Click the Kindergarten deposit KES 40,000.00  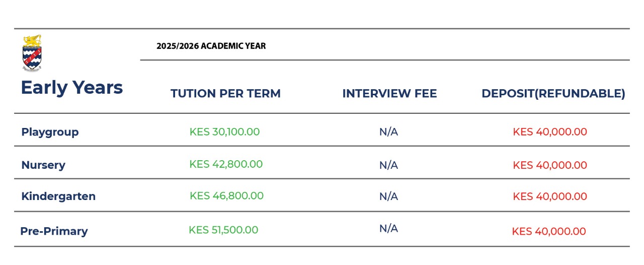(x=550, y=196)
